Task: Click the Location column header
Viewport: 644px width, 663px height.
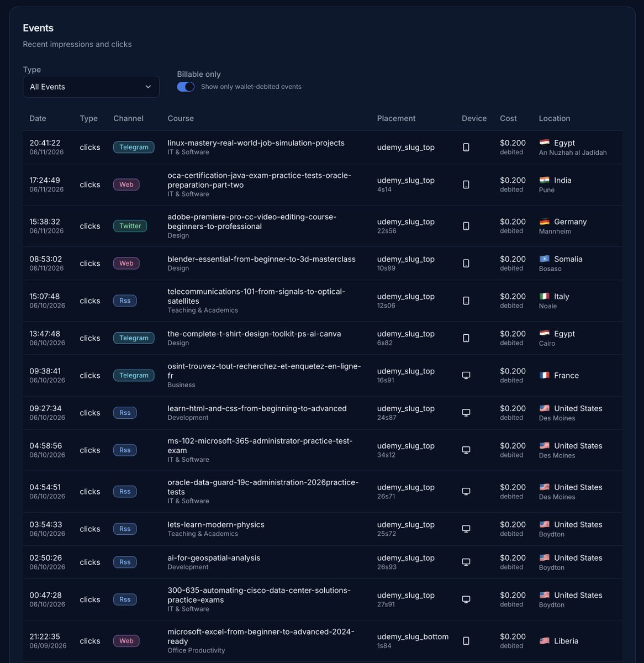Action: pyautogui.click(x=555, y=118)
